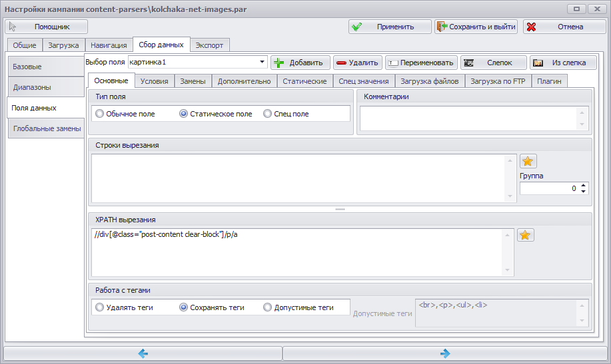Click star icon beside XPATH вырезания
This screenshot has height=364, width=611.
[x=525, y=235]
